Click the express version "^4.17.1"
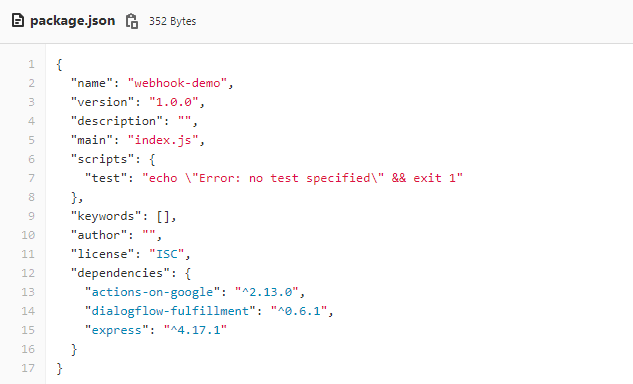 tap(195, 330)
